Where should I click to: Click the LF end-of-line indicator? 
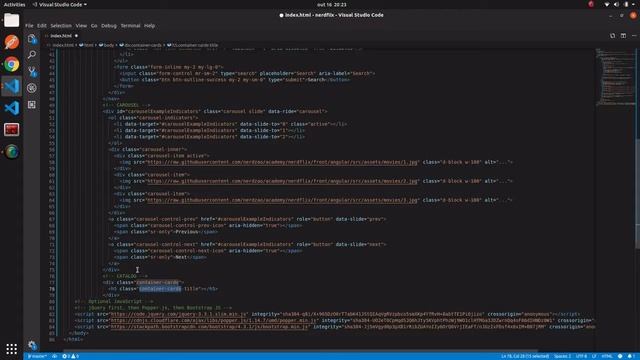click(x=594, y=356)
